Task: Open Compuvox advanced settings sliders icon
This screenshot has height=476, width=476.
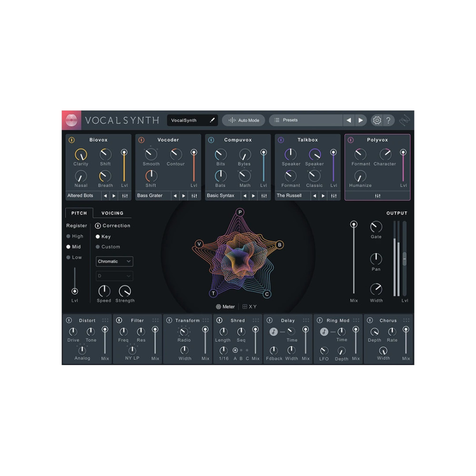Action: tap(264, 196)
